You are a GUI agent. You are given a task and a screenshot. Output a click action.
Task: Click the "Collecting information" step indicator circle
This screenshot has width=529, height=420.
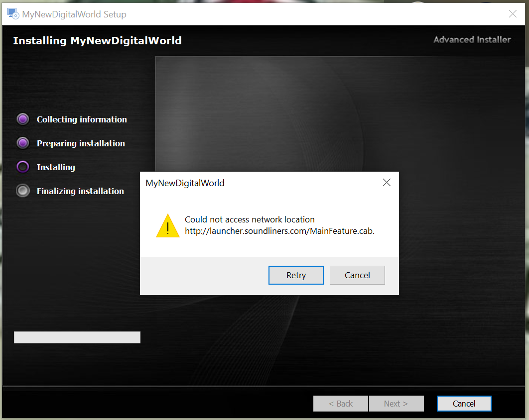click(22, 118)
